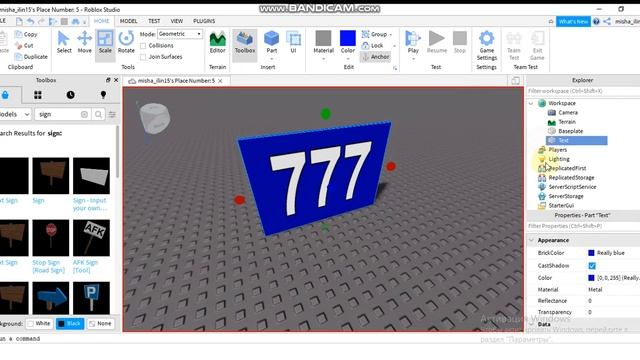Collapse the Workspace tree node
This screenshot has width=640, height=360.
531,104
